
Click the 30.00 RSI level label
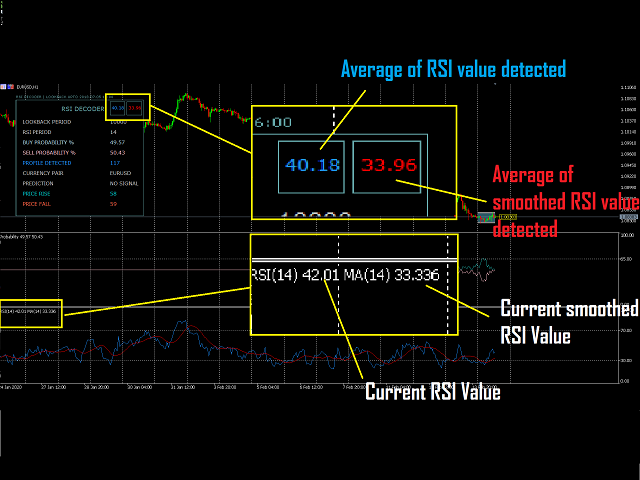[627, 360]
